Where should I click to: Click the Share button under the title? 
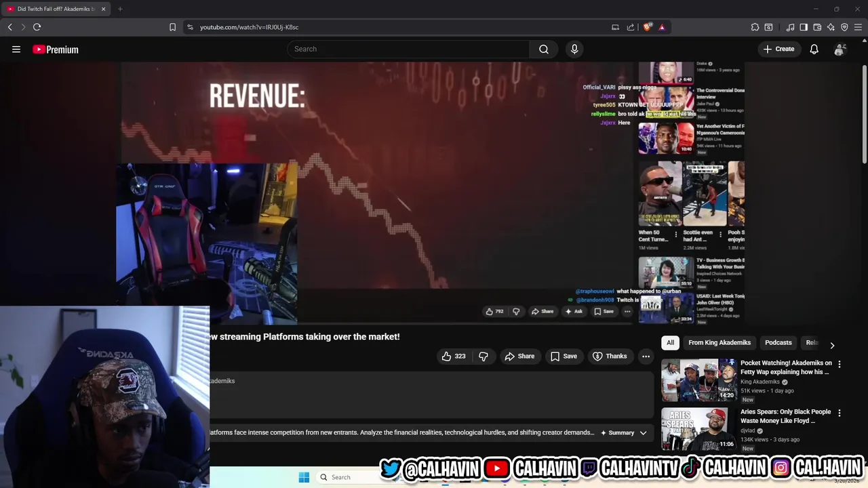pos(519,356)
